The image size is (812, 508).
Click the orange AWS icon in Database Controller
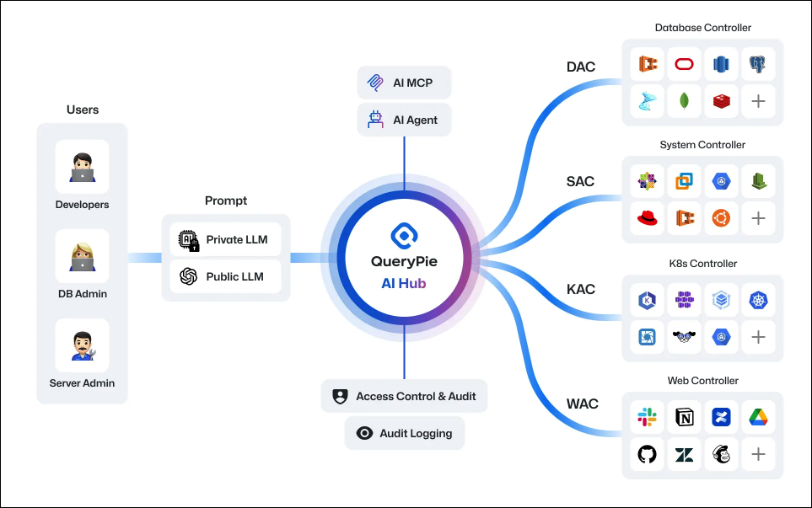click(x=648, y=64)
